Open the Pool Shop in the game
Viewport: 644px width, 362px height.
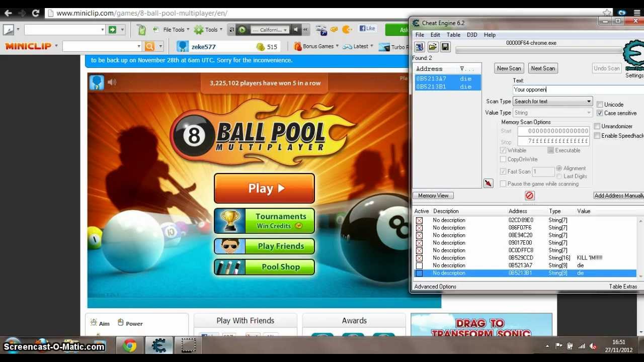[264, 267]
